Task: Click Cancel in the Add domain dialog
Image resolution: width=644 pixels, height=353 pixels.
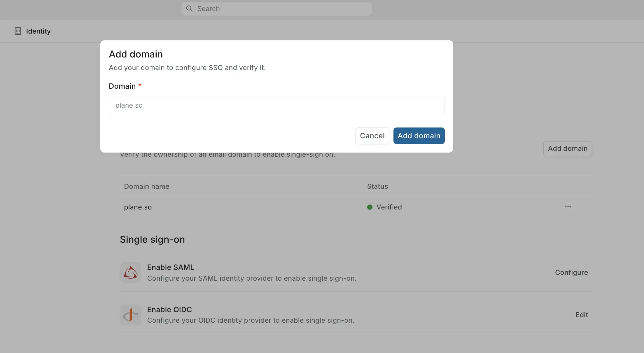Action: 372,136
